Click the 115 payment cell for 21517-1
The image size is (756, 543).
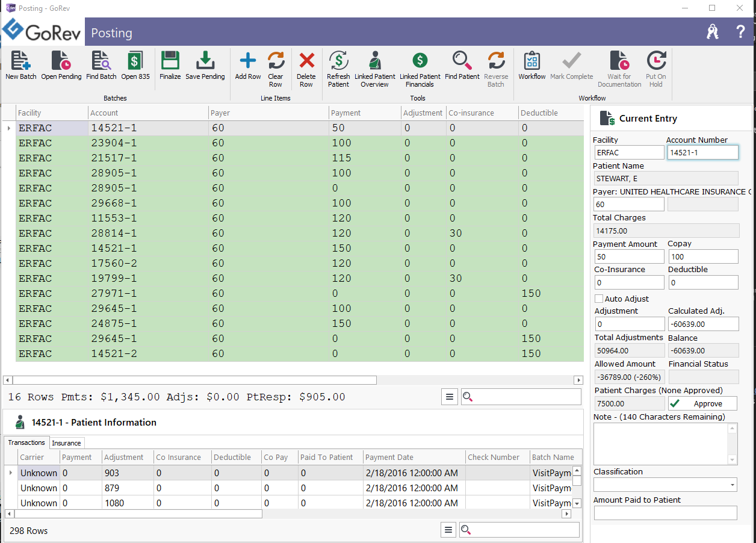coord(364,158)
